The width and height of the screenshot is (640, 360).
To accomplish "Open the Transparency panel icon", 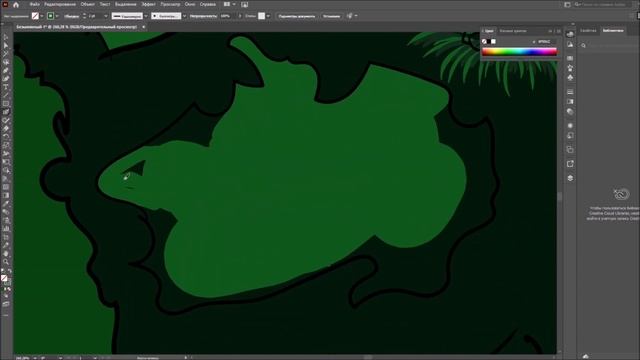I will [x=570, y=111].
